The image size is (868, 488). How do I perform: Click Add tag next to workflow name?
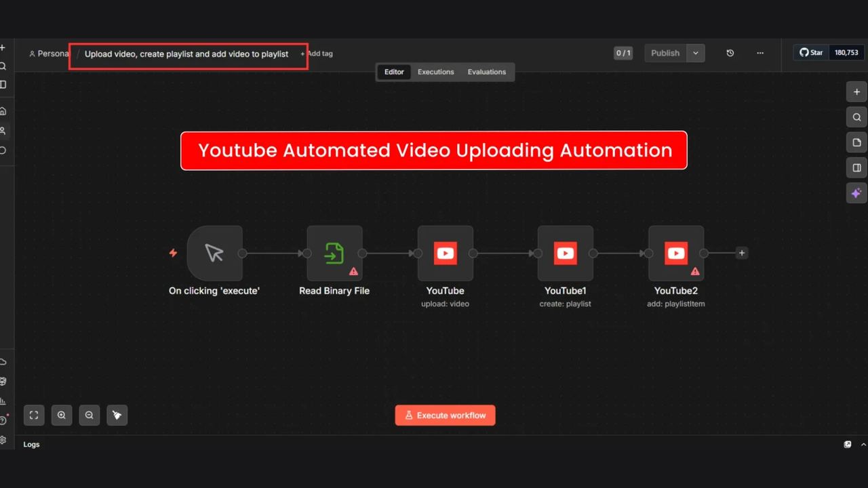point(317,54)
